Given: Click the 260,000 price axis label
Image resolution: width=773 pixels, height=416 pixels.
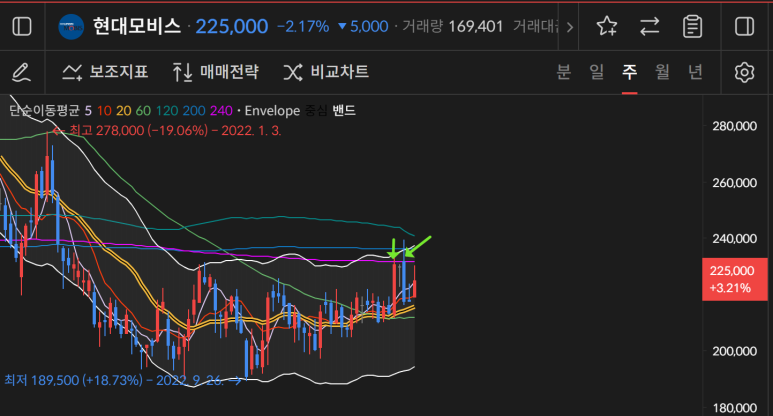Looking at the screenshot, I should coord(735,183).
